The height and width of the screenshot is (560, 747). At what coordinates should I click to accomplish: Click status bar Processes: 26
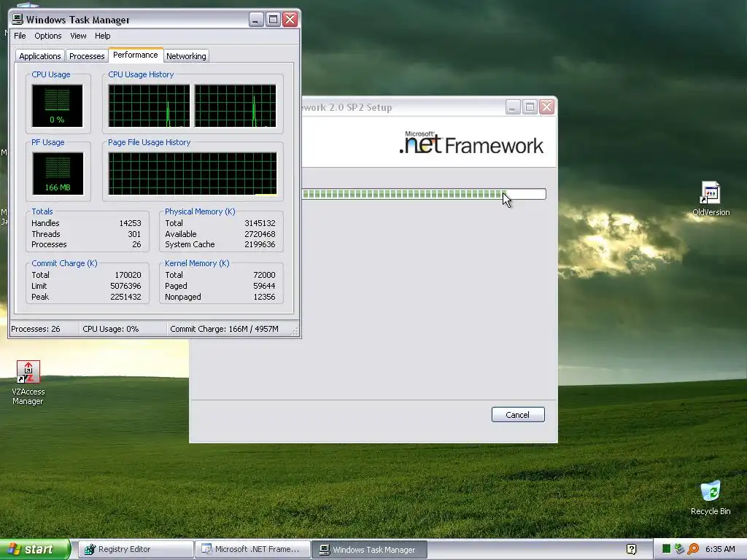pyautogui.click(x=36, y=329)
